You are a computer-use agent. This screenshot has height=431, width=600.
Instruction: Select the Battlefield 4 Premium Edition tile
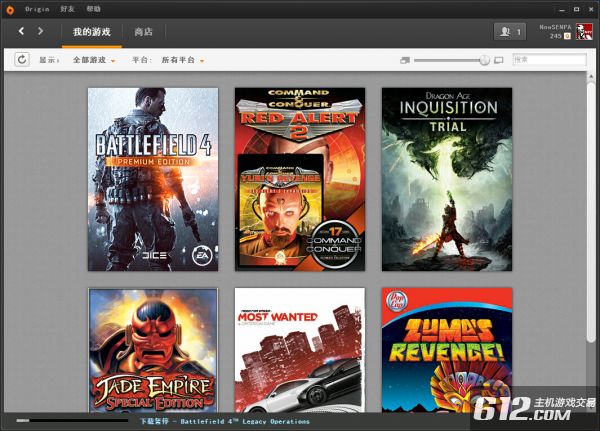(x=153, y=180)
